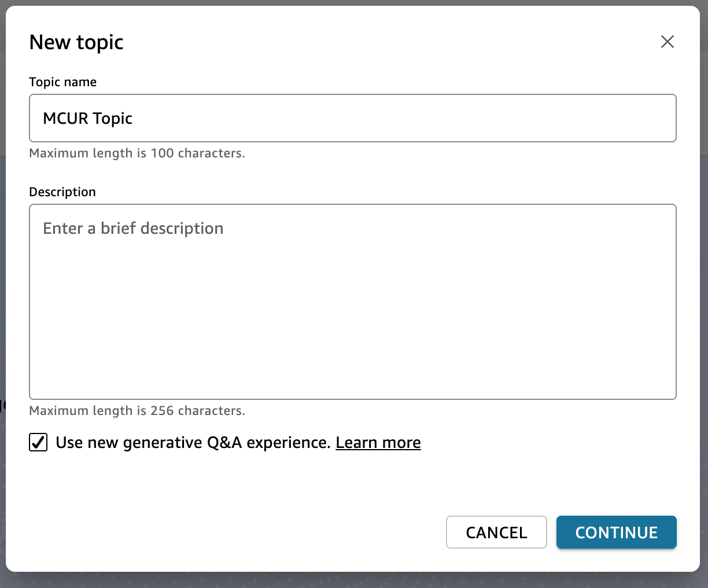Click the "Maximum length is 100 characters" hint
Image resolution: width=708 pixels, height=588 pixels.
(137, 153)
